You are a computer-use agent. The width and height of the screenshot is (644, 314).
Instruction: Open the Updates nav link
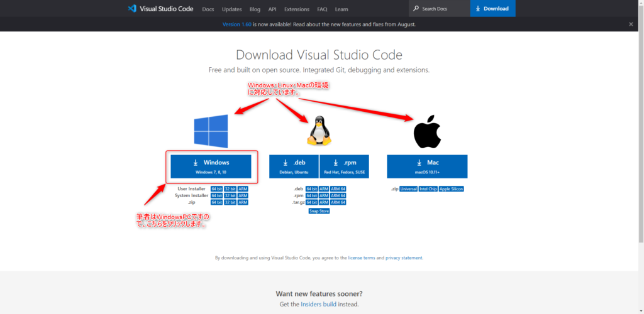click(x=231, y=9)
